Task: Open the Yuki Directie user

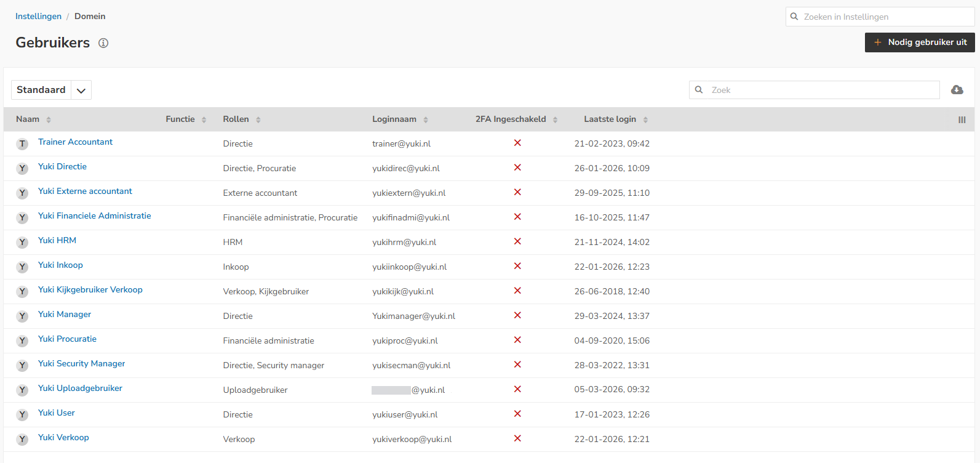Action: [x=62, y=167]
